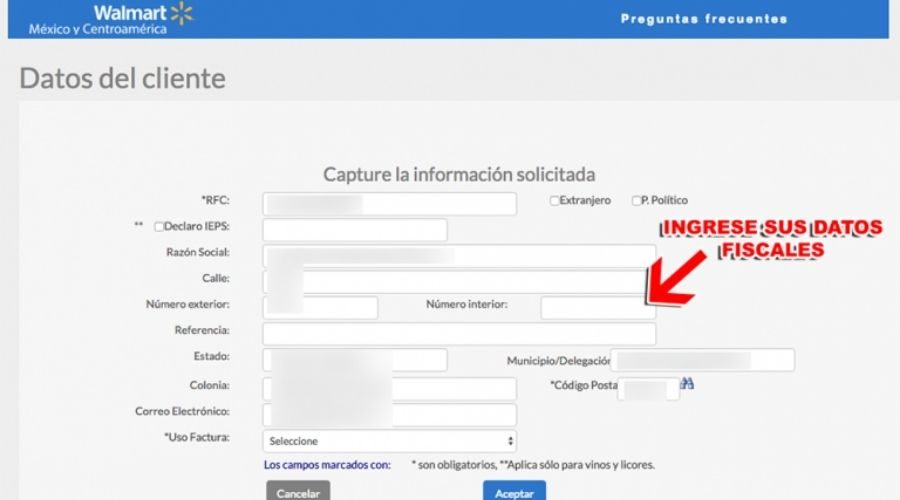Viewport: 900px width, 500px height.
Task: Click the Estado field
Action: (355, 360)
